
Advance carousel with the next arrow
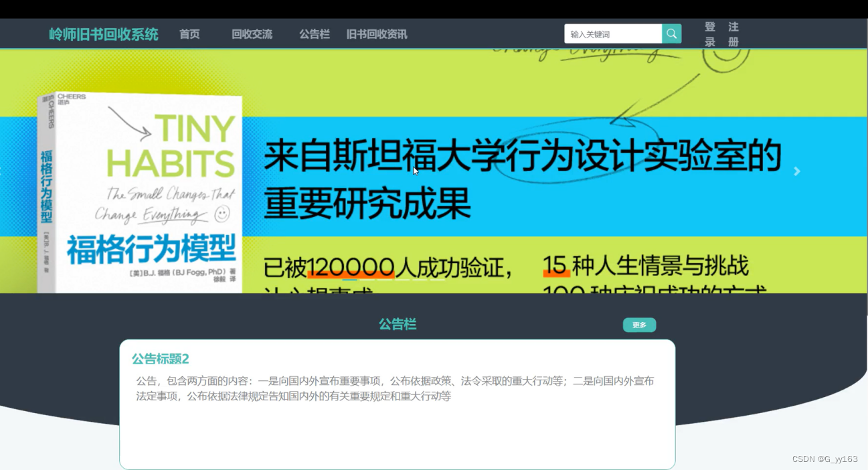click(796, 171)
